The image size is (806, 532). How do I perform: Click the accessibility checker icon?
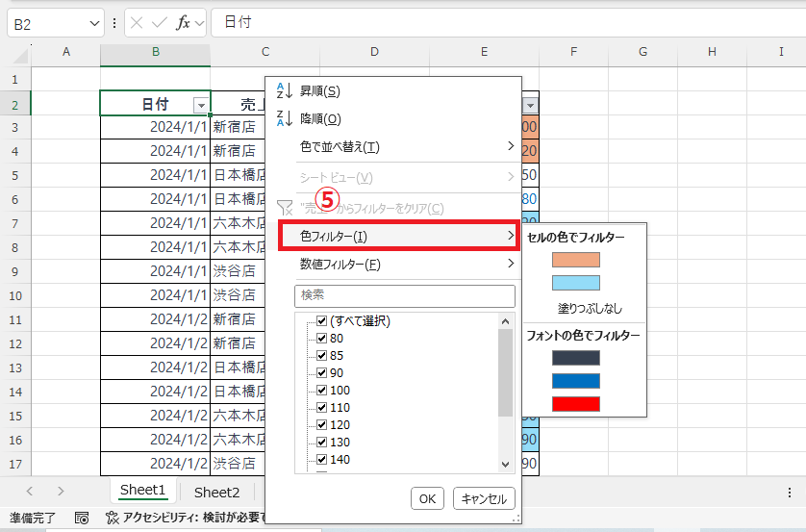pyautogui.click(x=113, y=518)
